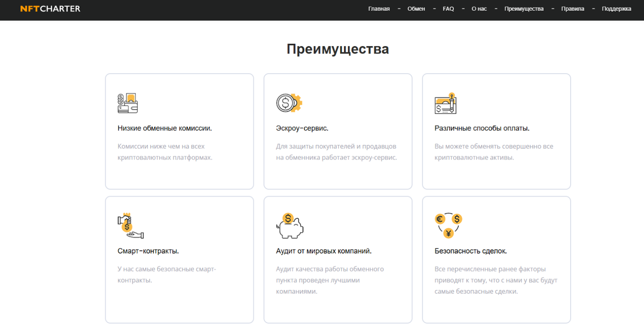Viewport: 644px width, 326px height.
Task: Click the dollar coin gear escrow icon
Action: pyautogui.click(x=289, y=103)
